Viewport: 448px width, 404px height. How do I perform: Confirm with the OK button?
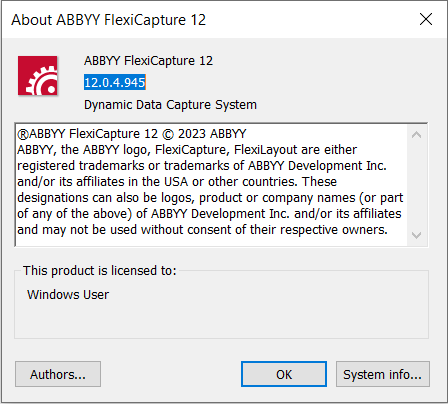click(284, 374)
